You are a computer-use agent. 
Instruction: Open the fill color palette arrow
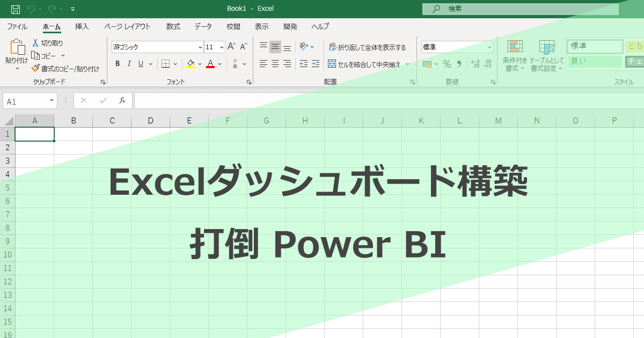[200, 64]
